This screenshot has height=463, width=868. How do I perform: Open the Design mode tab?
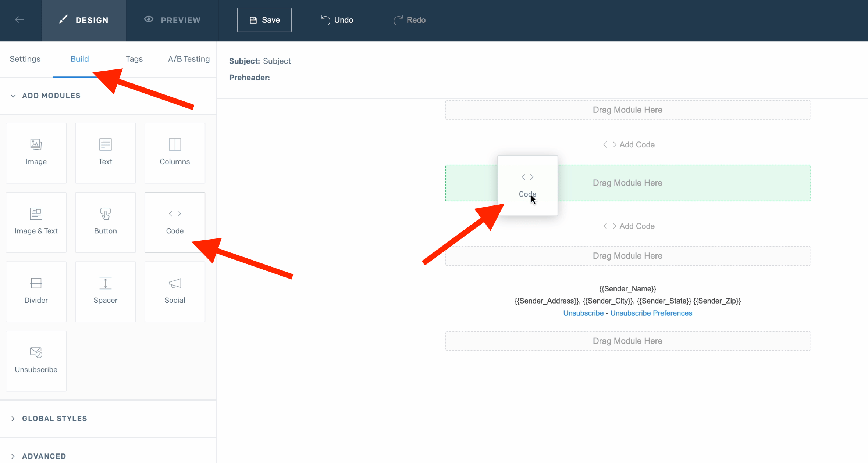point(84,20)
